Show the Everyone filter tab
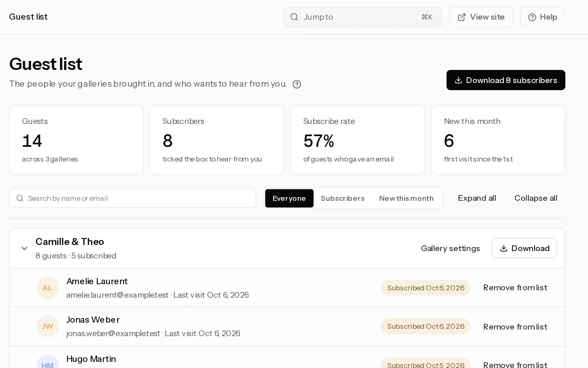588x368 pixels. tap(289, 198)
